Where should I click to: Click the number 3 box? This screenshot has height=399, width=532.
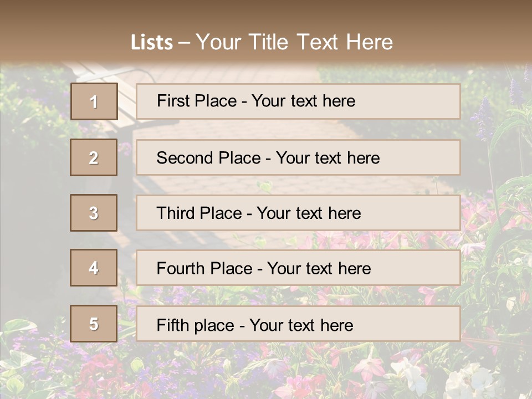point(94,213)
